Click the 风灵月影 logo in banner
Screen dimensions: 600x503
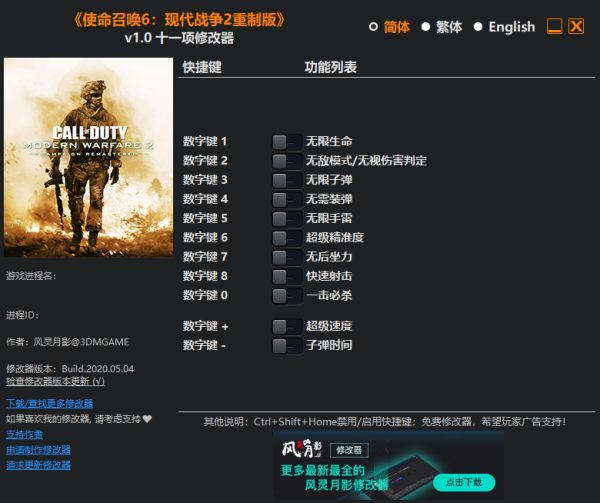click(x=302, y=449)
